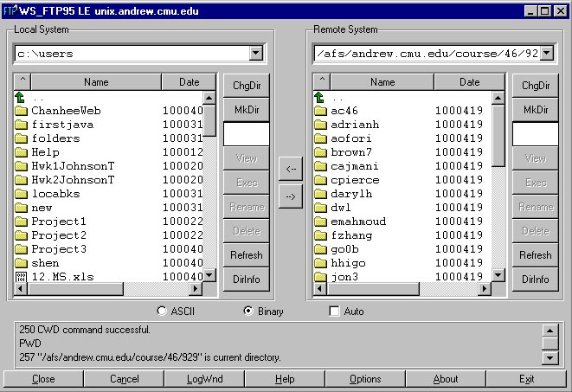Open the local path c:\users dropdown
Screen dimensions: 572x392
point(256,54)
